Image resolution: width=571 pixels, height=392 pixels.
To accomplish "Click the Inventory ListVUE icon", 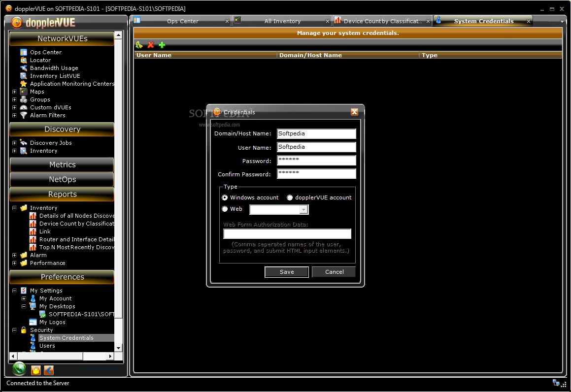I will tap(24, 76).
